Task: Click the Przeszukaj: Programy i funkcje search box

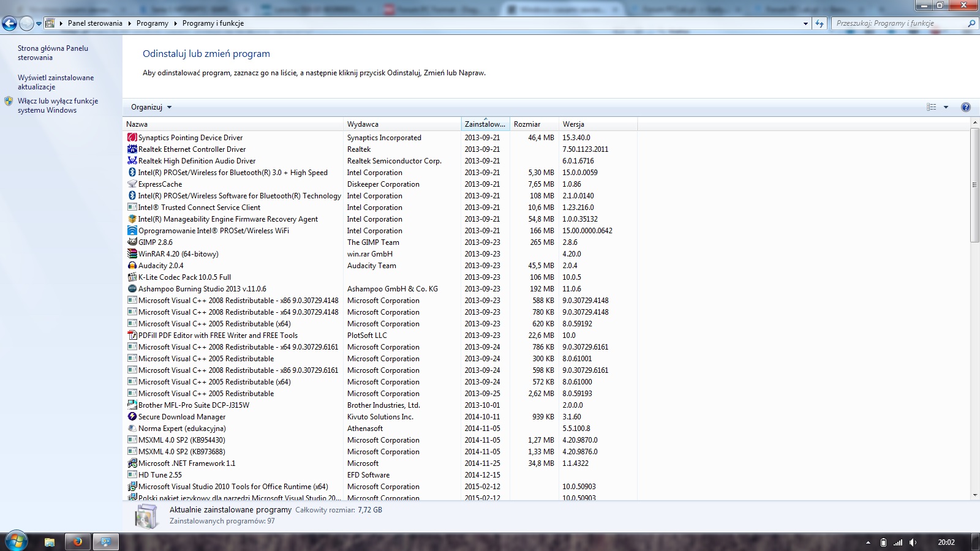Action: [900, 23]
